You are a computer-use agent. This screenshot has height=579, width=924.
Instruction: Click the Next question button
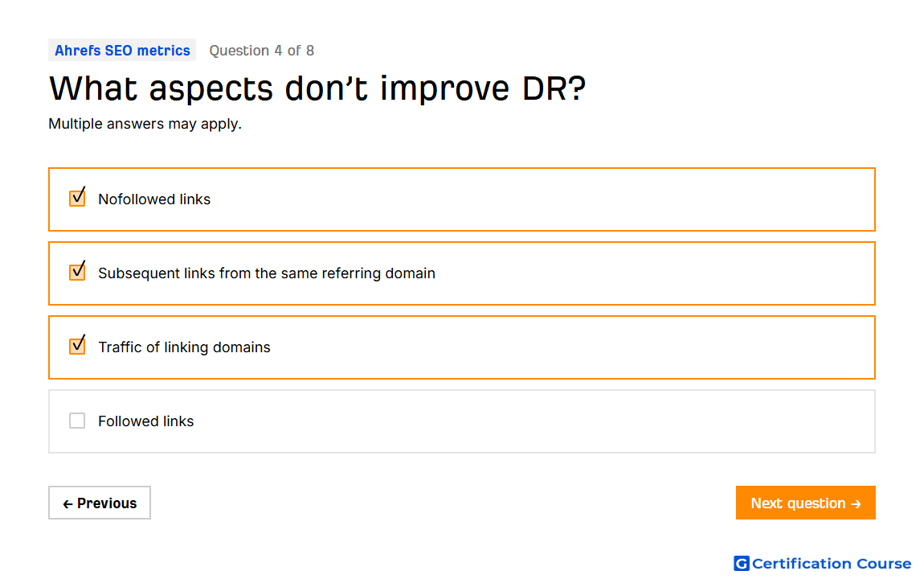point(805,503)
